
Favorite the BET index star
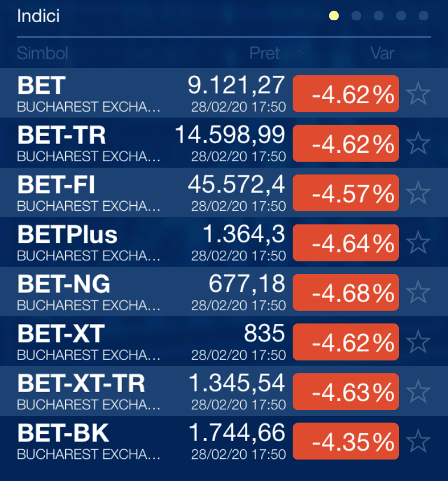[418, 94]
